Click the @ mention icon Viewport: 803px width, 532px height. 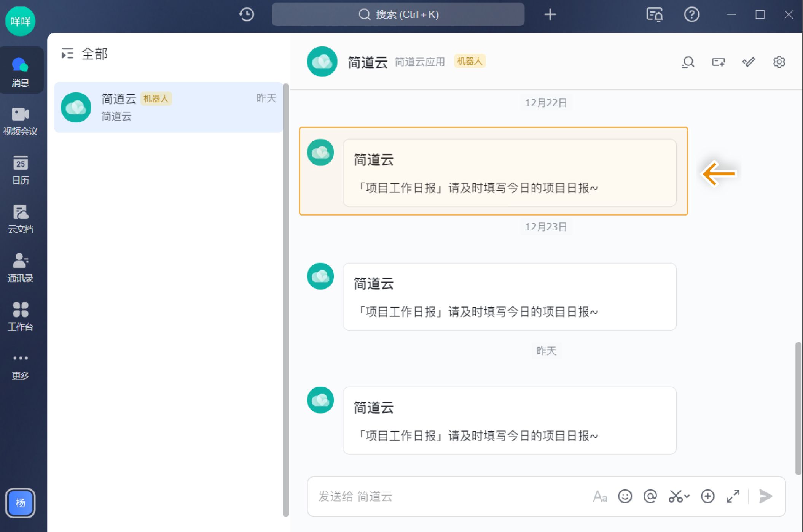click(x=650, y=496)
